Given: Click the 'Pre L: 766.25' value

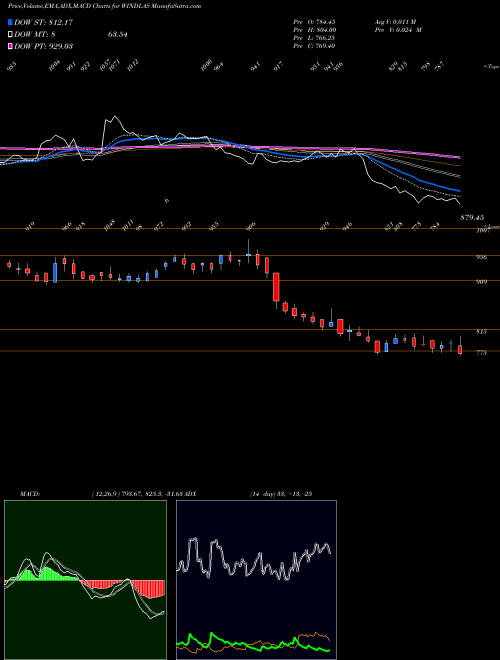Looking at the screenshot, I should pyautogui.click(x=314, y=37).
